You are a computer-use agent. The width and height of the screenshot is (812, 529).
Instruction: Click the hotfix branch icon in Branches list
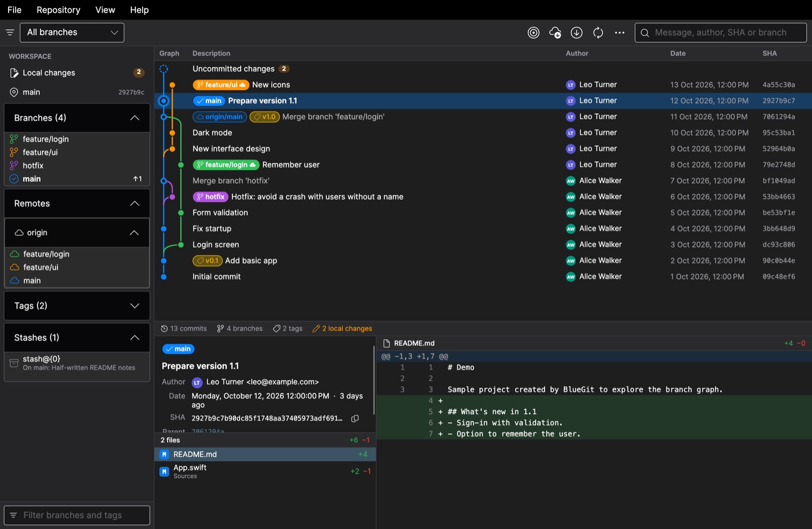[x=14, y=166]
